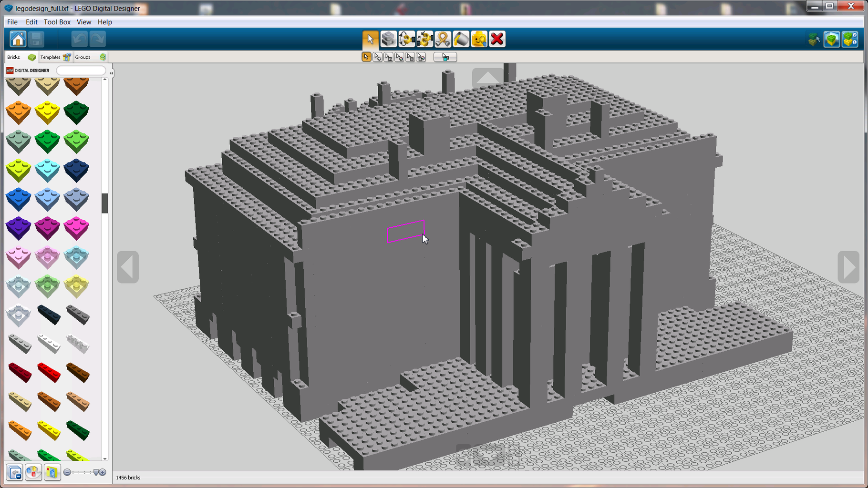868x488 pixels.
Task: Open the brick palette filter icon
Action: point(14,472)
